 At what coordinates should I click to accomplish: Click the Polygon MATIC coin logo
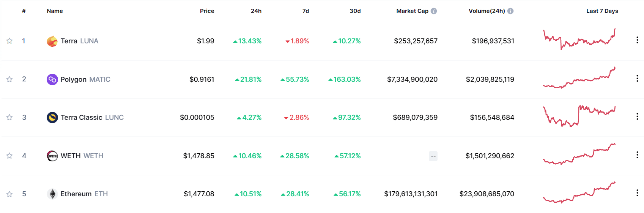point(52,79)
